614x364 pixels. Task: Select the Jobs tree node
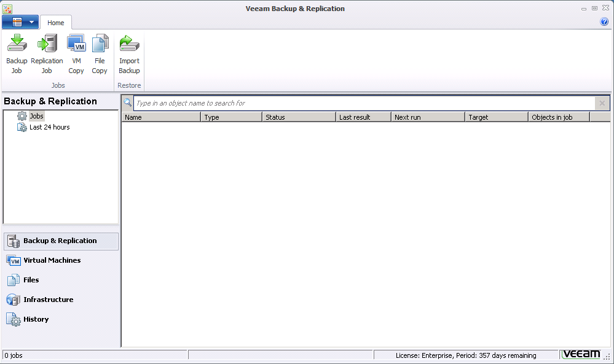pos(36,116)
